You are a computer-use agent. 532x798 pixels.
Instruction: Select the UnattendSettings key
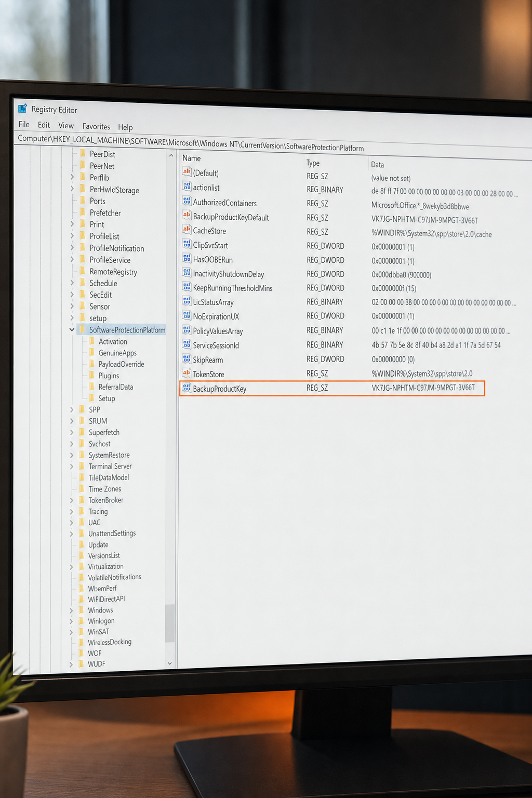point(112,534)
